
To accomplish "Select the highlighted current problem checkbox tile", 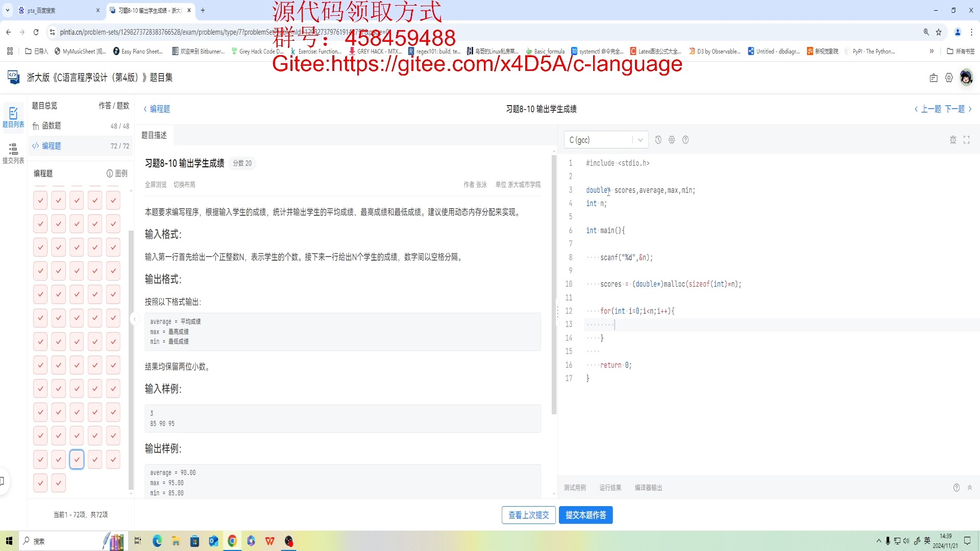I will (x=77, y=459).
